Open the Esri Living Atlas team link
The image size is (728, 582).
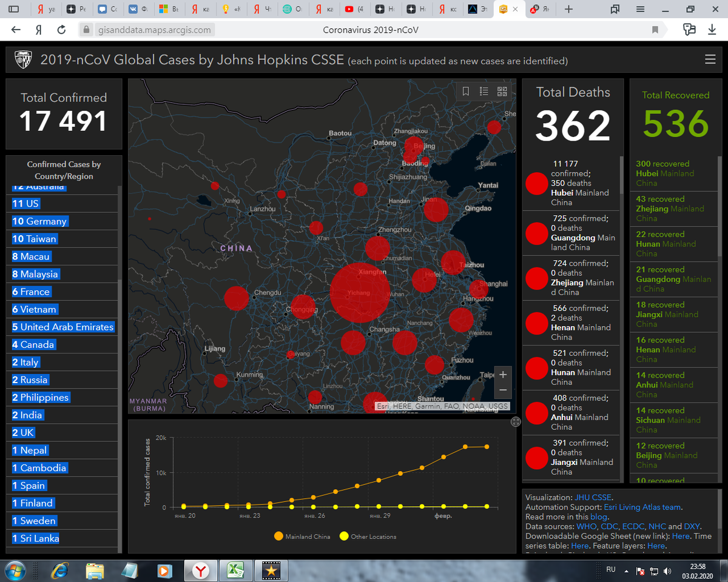(642, 507)
